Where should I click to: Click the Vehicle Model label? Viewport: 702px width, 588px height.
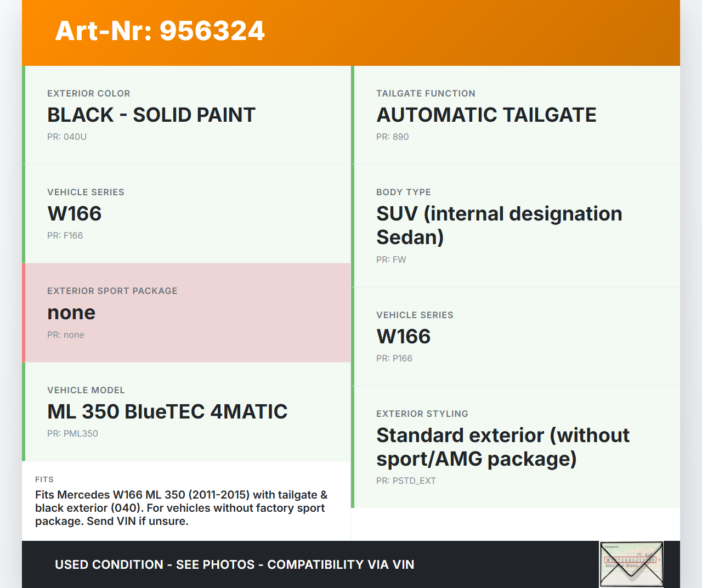(86, 390)
